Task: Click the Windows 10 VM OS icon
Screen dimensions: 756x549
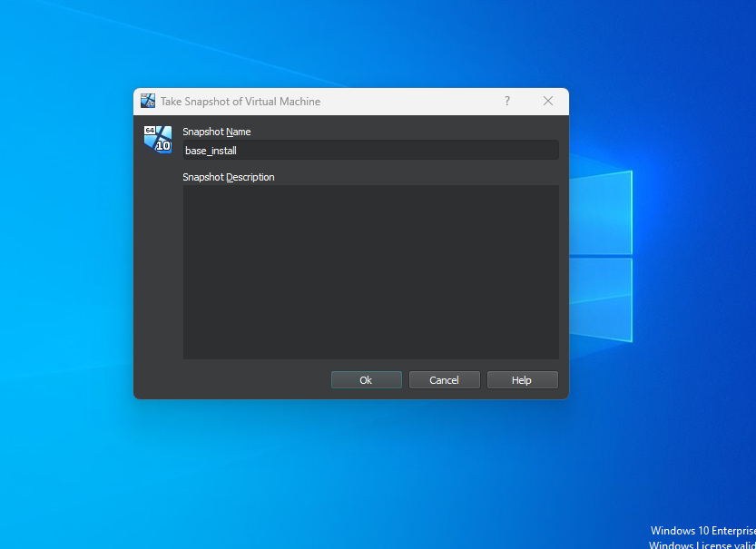Action: pyautogui.click(x=158, y=139)
